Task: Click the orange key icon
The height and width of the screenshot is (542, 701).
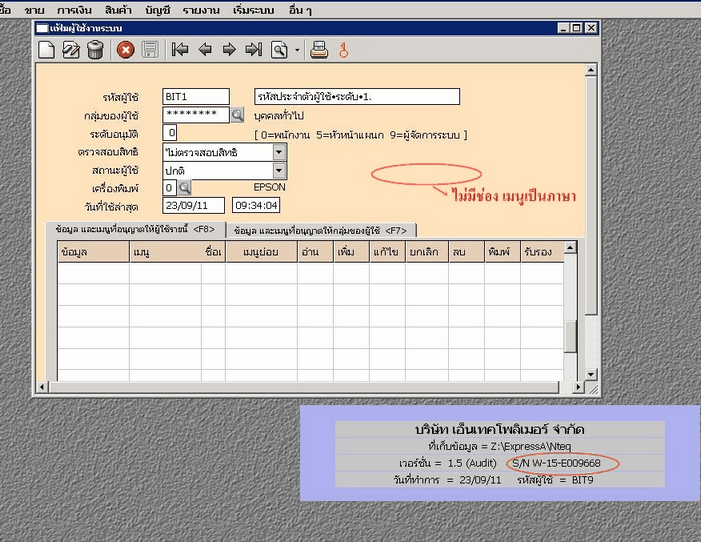Action: [343, 49]
